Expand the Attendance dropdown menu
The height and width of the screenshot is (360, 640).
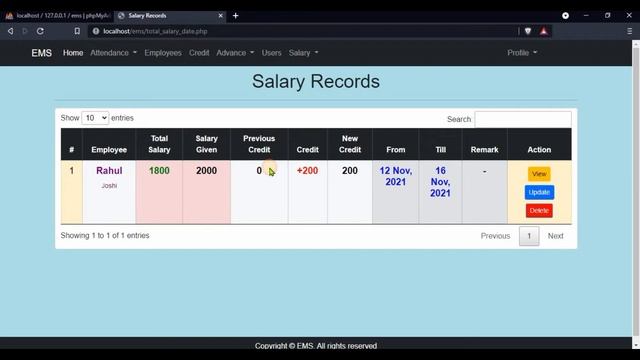(113, 53)
